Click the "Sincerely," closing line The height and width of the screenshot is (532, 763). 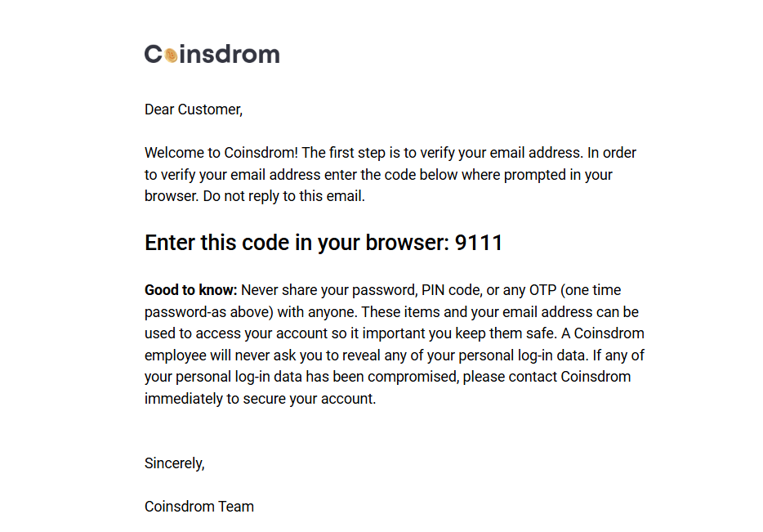(174, 463)
